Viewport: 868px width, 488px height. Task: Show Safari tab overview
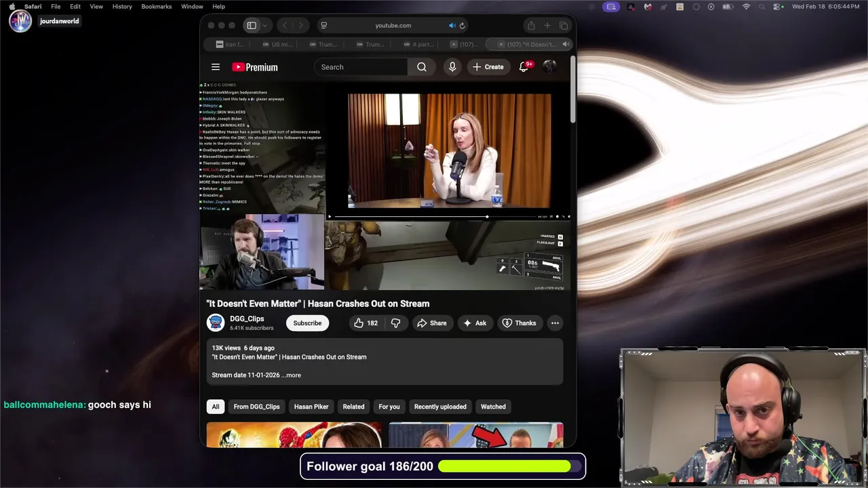coord(564,26)
